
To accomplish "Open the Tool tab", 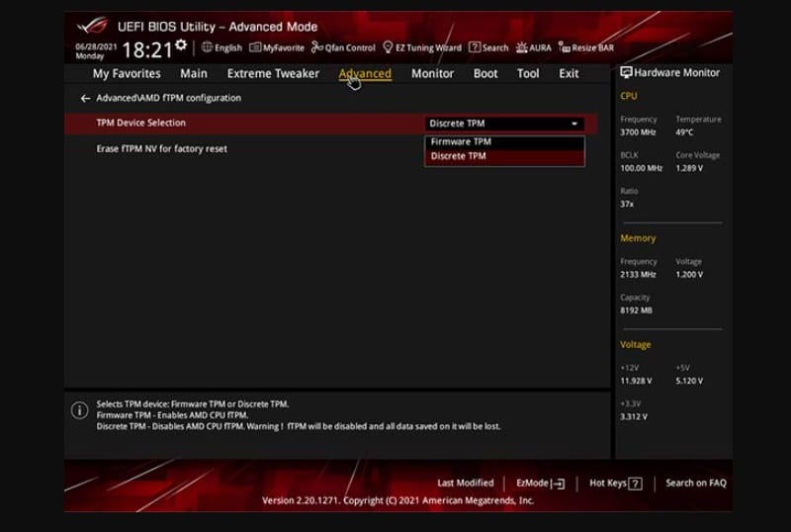I will (528, 74).
